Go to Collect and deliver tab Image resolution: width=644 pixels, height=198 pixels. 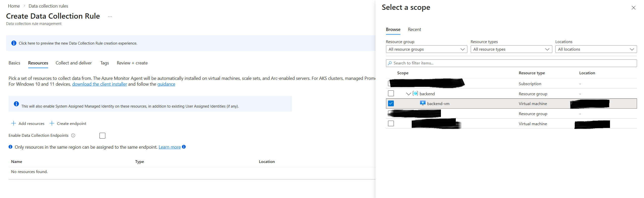(74, 63)
